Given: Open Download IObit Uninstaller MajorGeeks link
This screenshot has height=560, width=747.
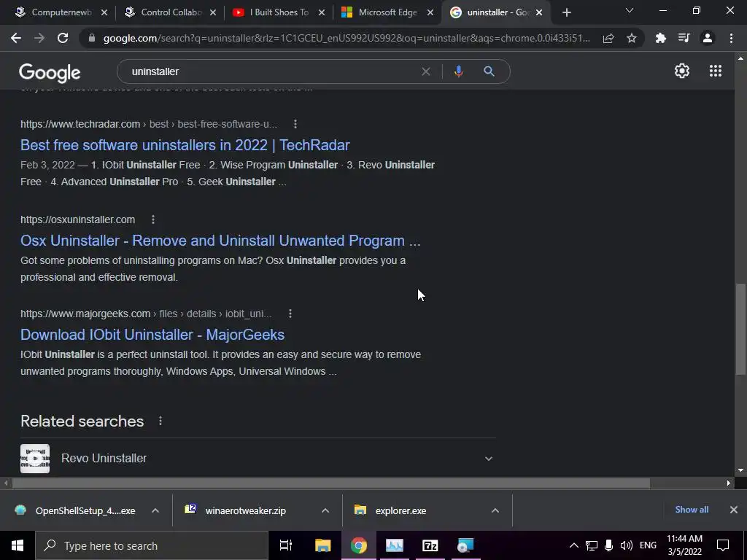Looking at the screenshot, I should tap(152, 335).
